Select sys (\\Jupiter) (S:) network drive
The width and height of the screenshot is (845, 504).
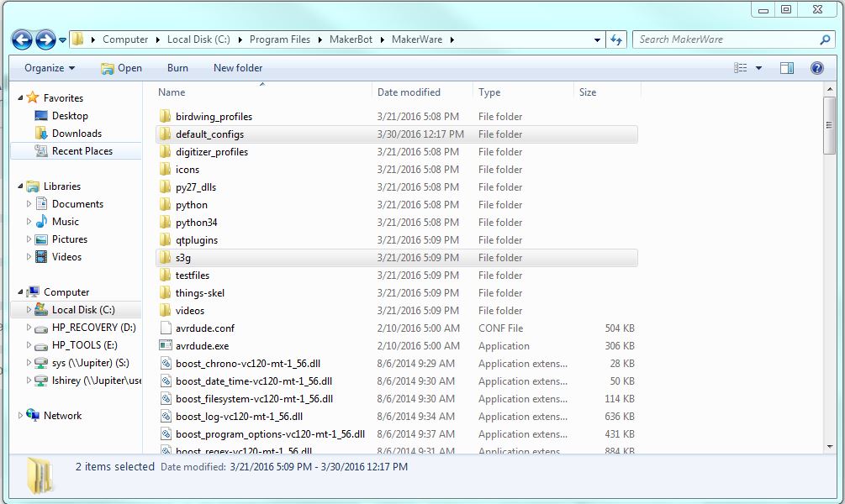pyautogui.click(x=91, y=363)
